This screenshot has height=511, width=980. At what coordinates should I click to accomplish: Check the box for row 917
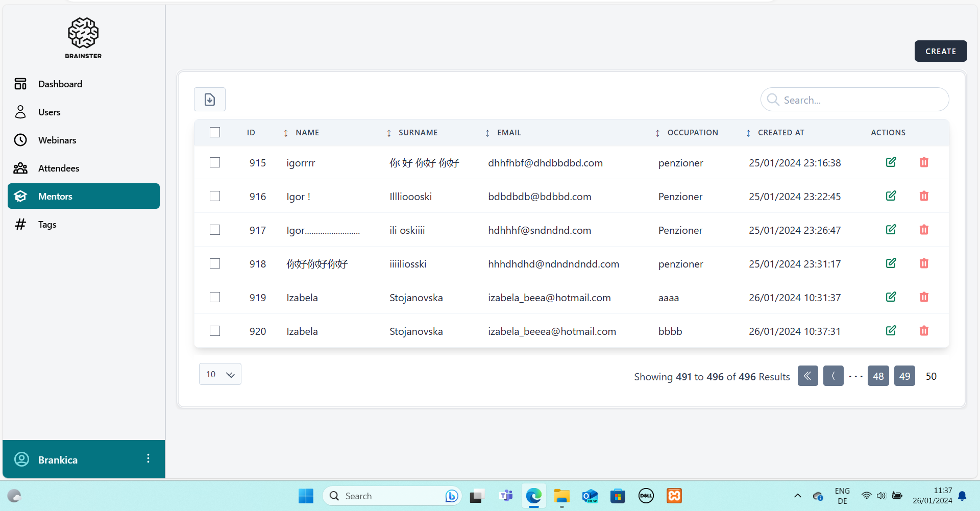pyautogui.click(x=215, y=230)
